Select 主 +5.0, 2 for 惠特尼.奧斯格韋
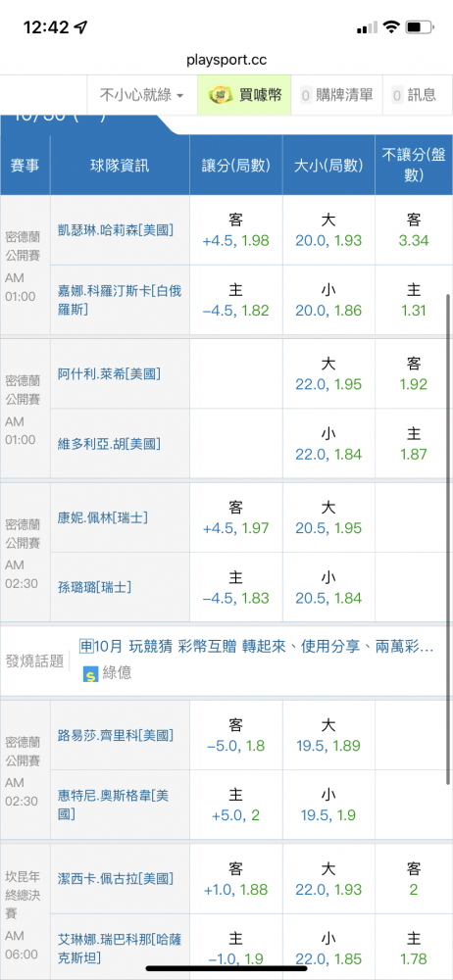This screenshot has height=980, width=453. (x=236, y=805)
